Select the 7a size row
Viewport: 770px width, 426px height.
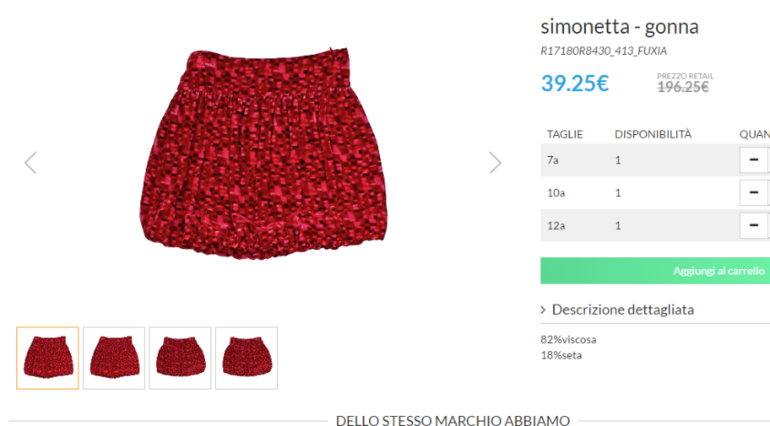point(655,160)
